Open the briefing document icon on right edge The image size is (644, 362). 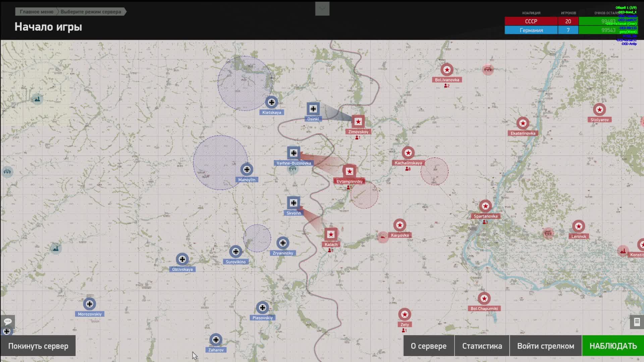(637, 322)
